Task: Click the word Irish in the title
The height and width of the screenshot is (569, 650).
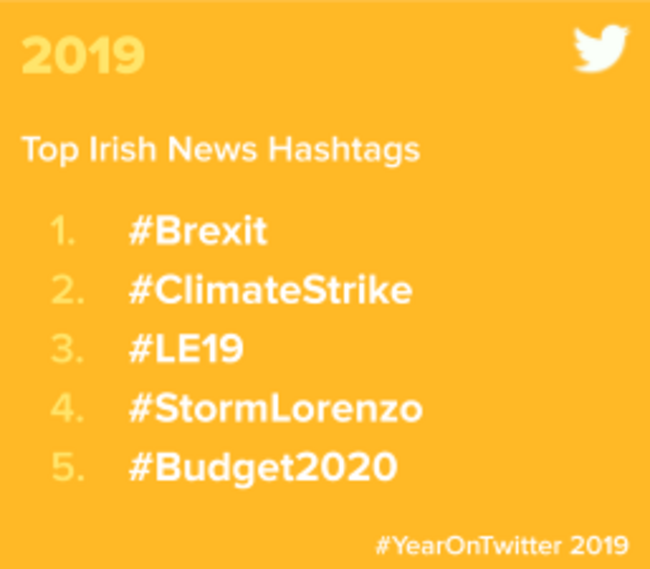Action: click(123, 148)
